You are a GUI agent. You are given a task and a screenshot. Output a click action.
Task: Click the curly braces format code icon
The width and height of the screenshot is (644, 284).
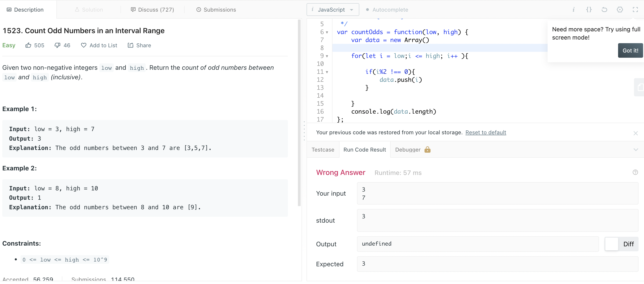point(589,10)
